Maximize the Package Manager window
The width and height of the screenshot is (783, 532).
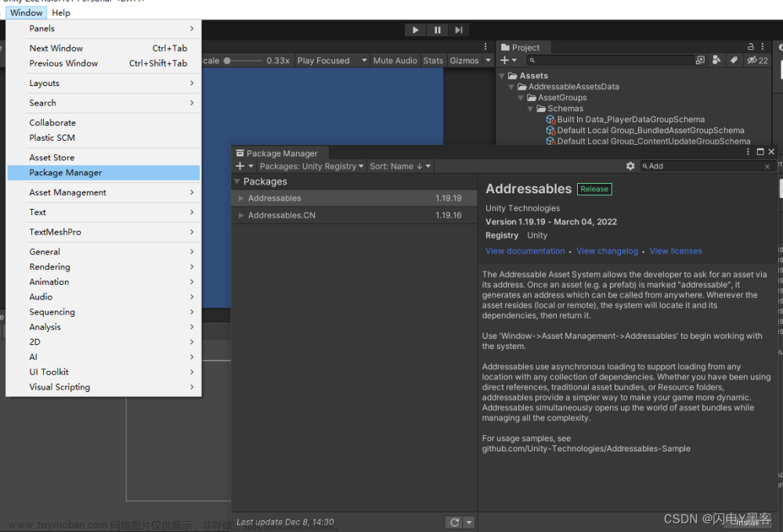[760, 152]
